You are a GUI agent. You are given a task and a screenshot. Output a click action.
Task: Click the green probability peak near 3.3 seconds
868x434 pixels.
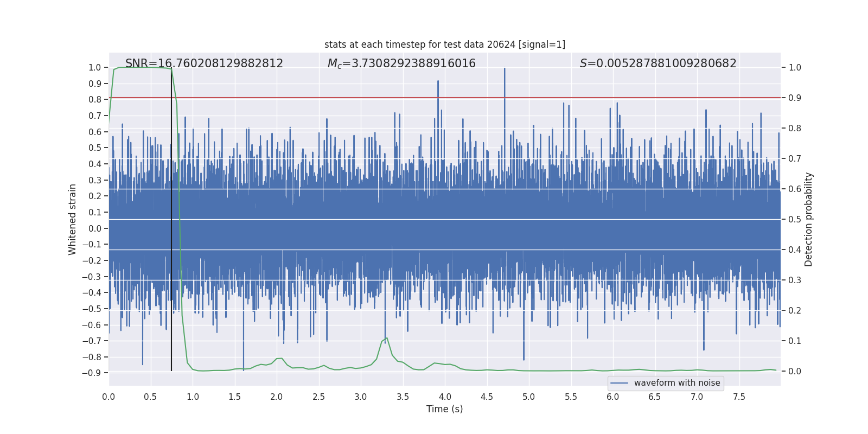pyautogui.click(x=386, y=339)
